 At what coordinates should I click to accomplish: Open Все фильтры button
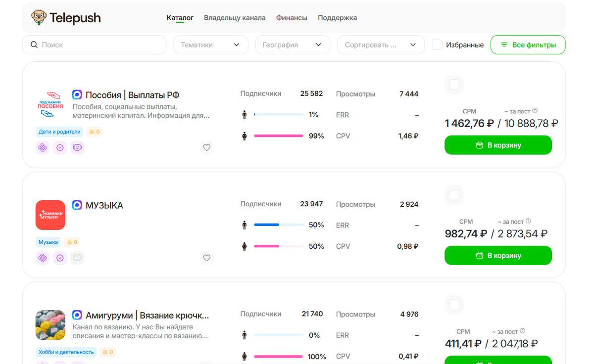click(x=528, y=45)
